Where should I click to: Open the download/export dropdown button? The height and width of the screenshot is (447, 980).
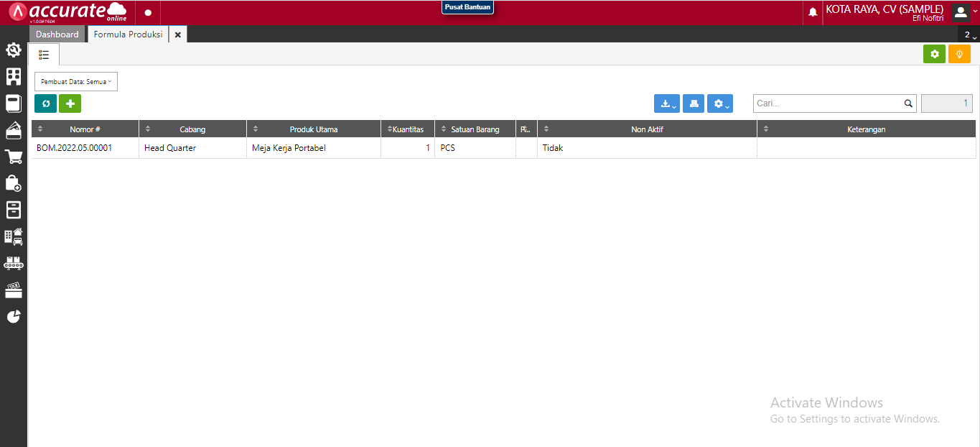coord(667,103)
